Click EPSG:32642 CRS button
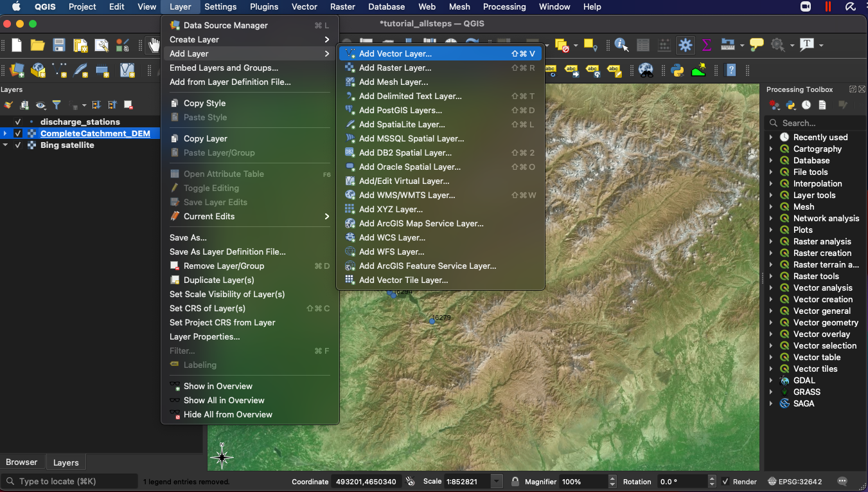868x492 pixels. (x=795, y=481)
